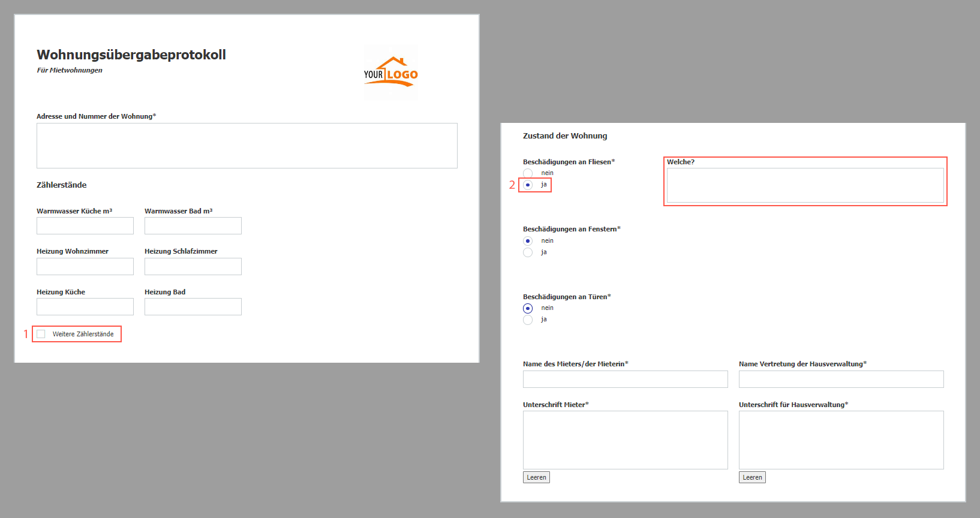Click the Heizung Bad field
This screenshot has height=518, width=980.
(193, 307)
